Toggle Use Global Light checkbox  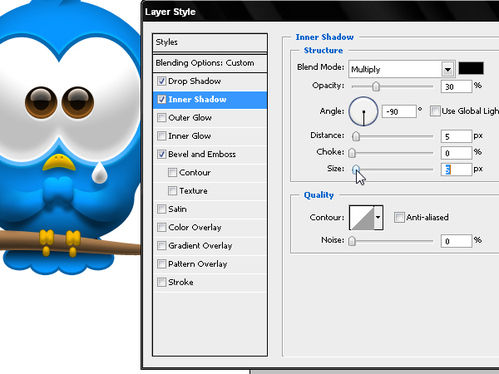click(435, 111)
